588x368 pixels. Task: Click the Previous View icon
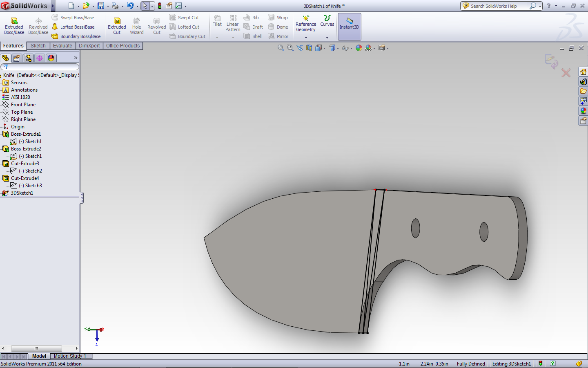pyautogui.click(x=300, y=48)
